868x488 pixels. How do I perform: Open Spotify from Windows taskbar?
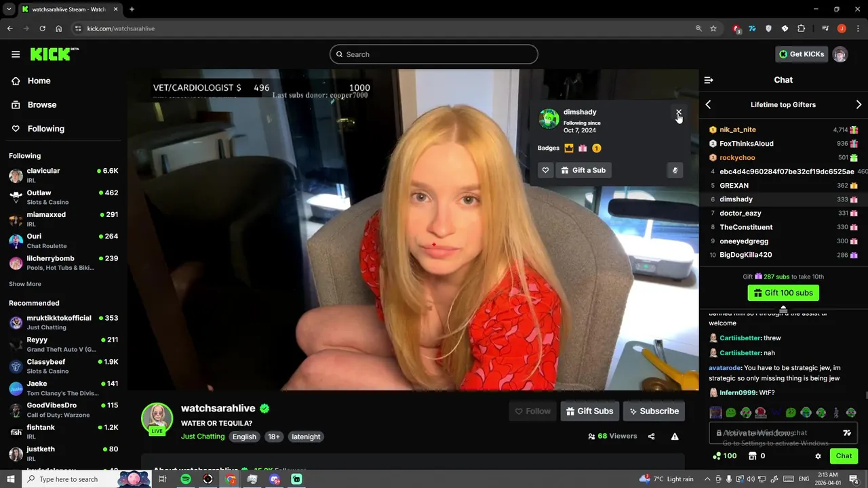(186, 479)
